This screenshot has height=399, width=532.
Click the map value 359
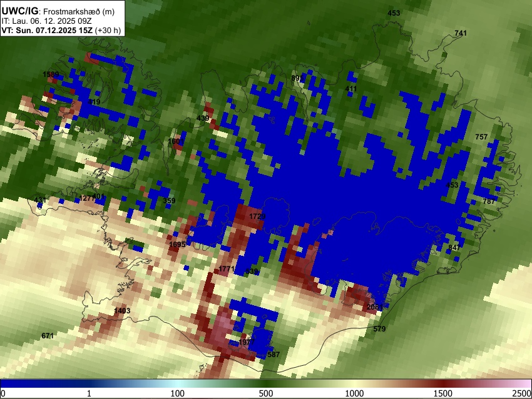[169, 200]
